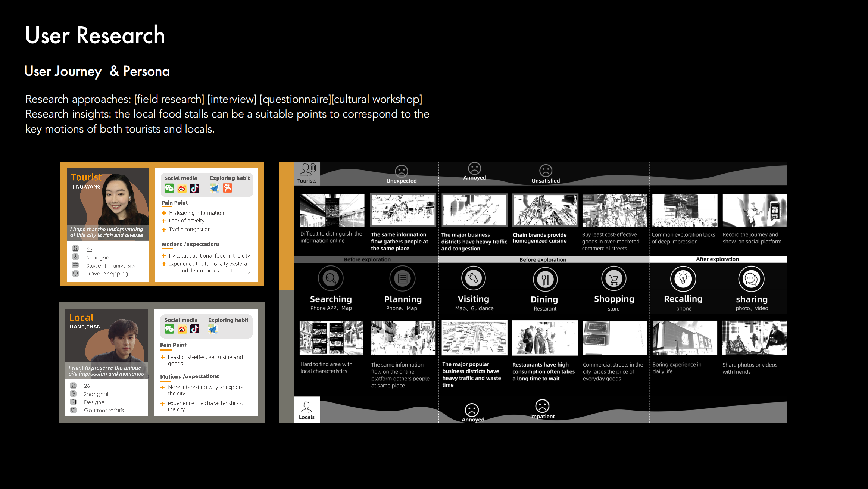Click the orange sidebar block beside Tourists
868x489 pixels.
(287, 226)
